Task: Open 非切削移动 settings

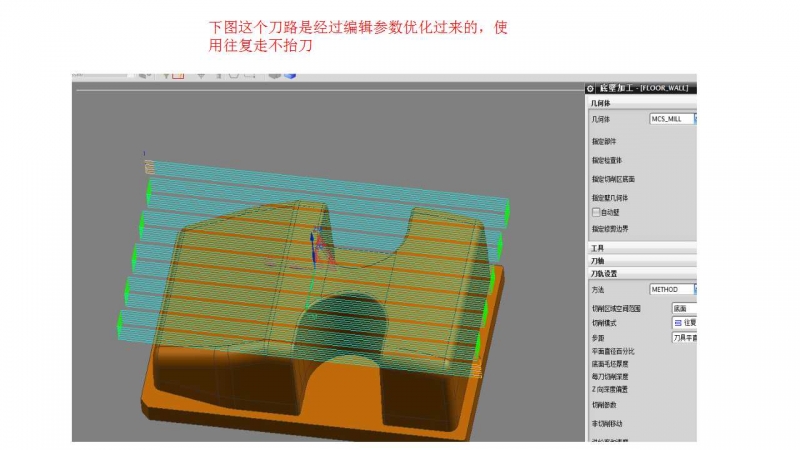Action: (607, 424)
